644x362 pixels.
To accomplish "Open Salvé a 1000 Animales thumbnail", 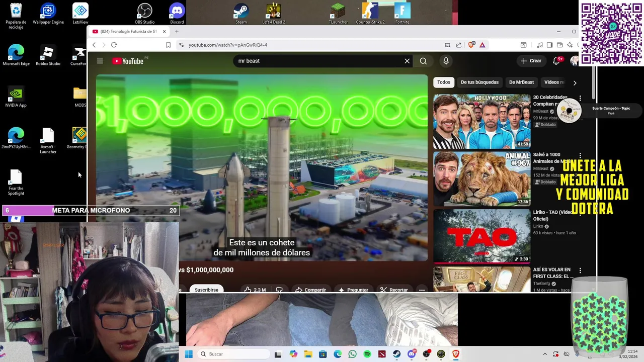I will (482, 179).
